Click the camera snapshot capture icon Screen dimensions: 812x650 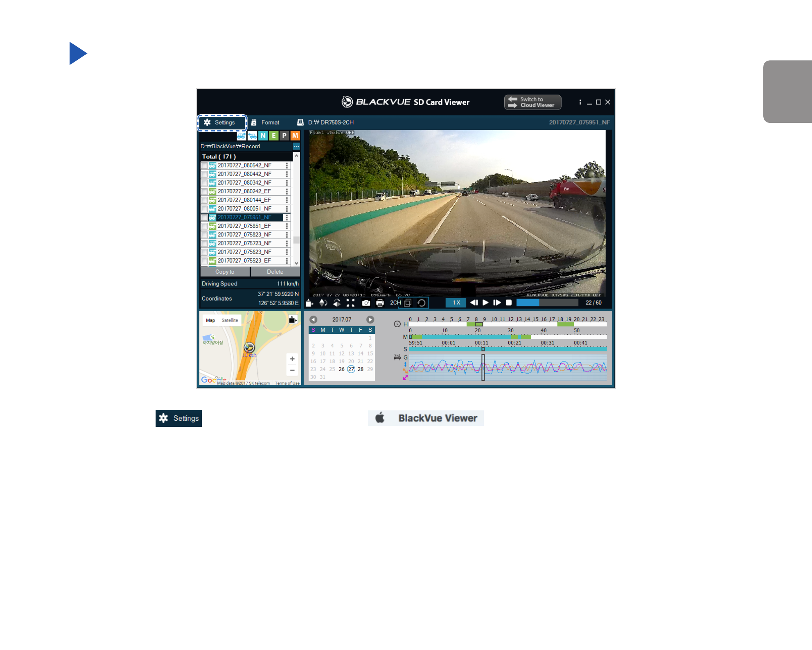point(366,303)
